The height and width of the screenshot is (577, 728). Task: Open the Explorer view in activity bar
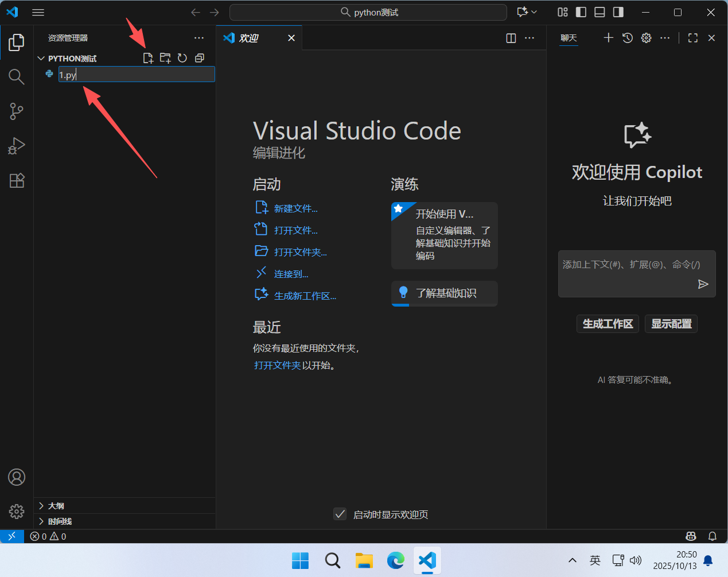click(x=17, y=42)
